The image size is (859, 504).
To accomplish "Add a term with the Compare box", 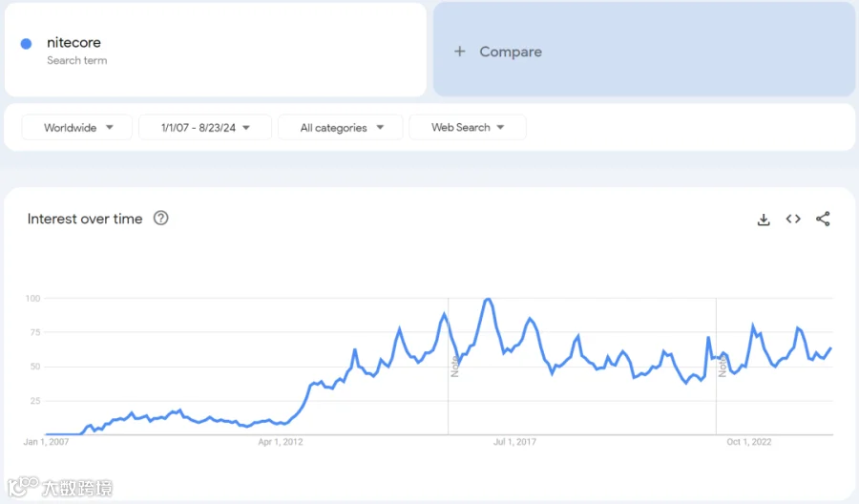I will click(643, 50).
